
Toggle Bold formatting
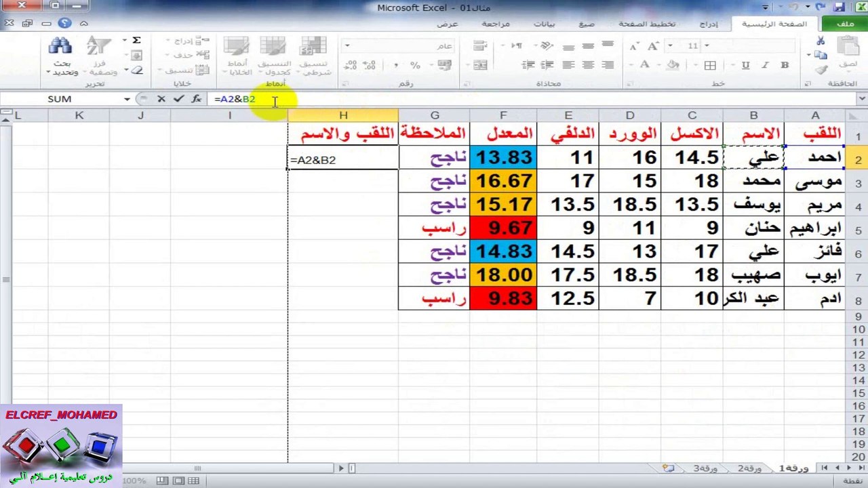tap(785, 66)
